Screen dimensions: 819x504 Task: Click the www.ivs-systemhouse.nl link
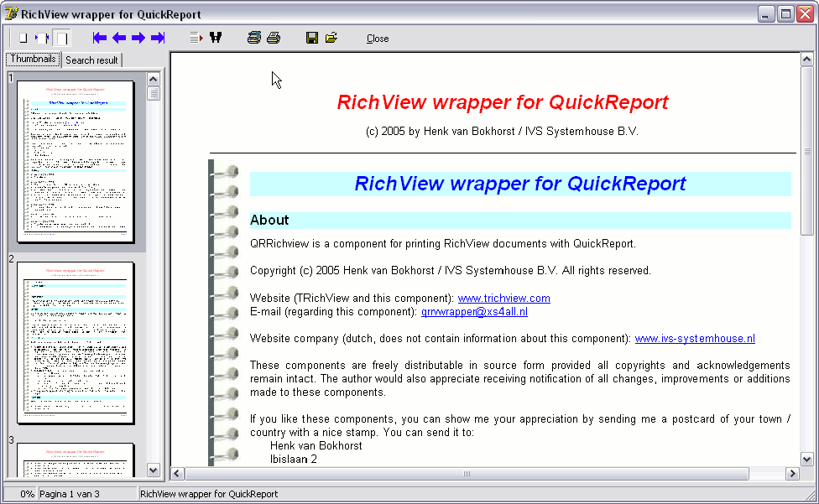[694, 339]
